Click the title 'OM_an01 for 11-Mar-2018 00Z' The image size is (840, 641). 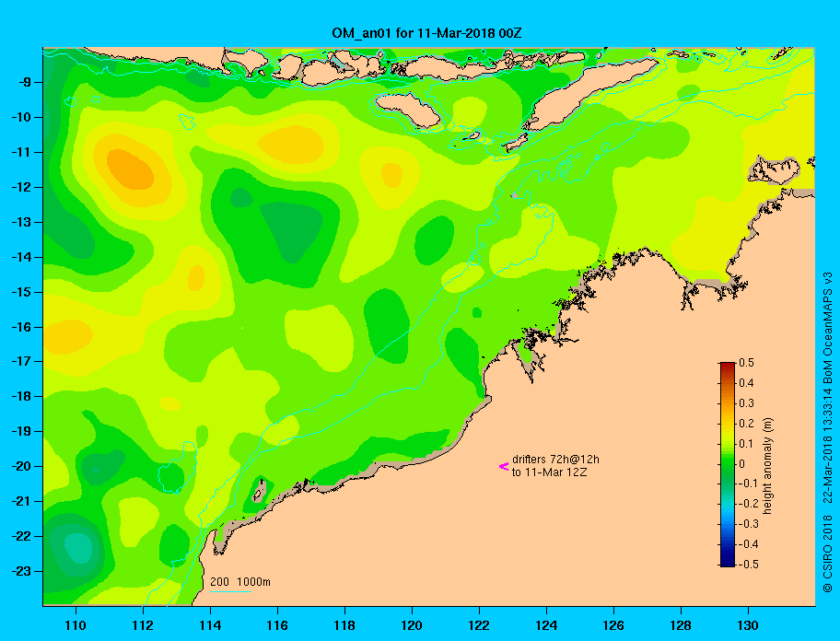click(x=426, y=33)
